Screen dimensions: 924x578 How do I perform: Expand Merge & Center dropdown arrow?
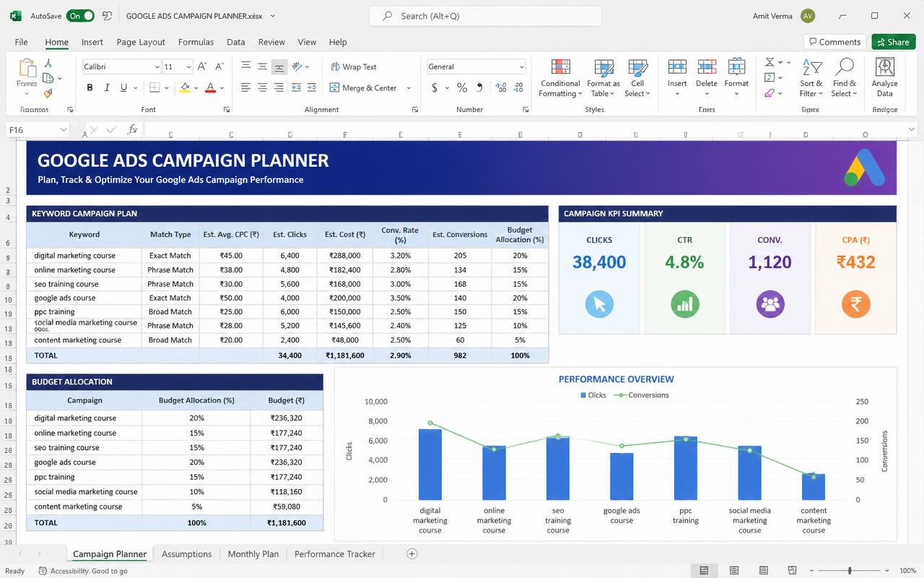(x=409, y=88)
